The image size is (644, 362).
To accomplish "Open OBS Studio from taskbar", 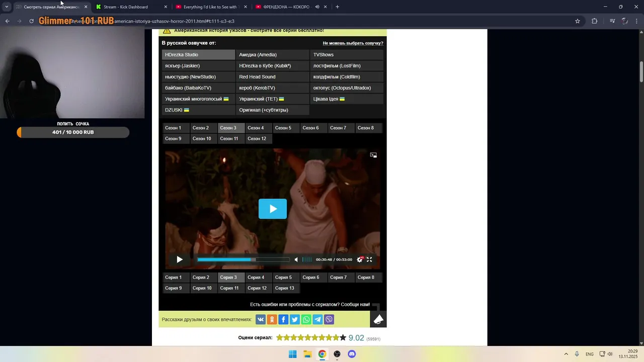I will tap(337, 354).
